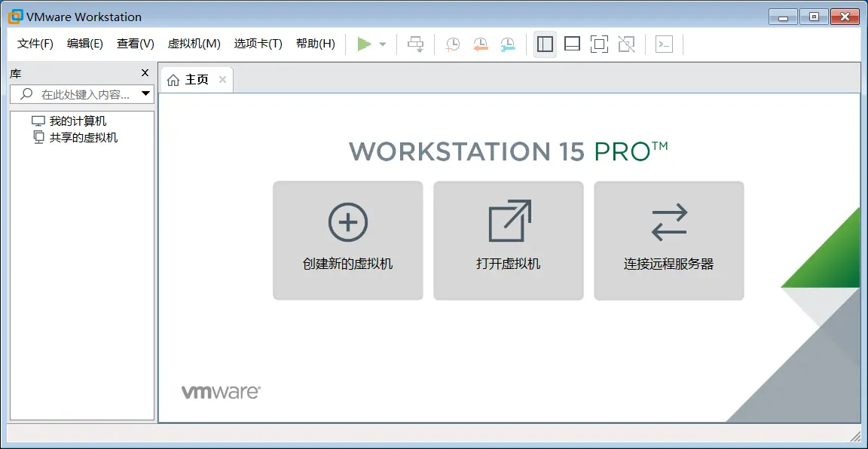The width and height of the screenshot is (868, 449).
Task: Click the 打开虚拟机 tile
Action: pos(508,240)
